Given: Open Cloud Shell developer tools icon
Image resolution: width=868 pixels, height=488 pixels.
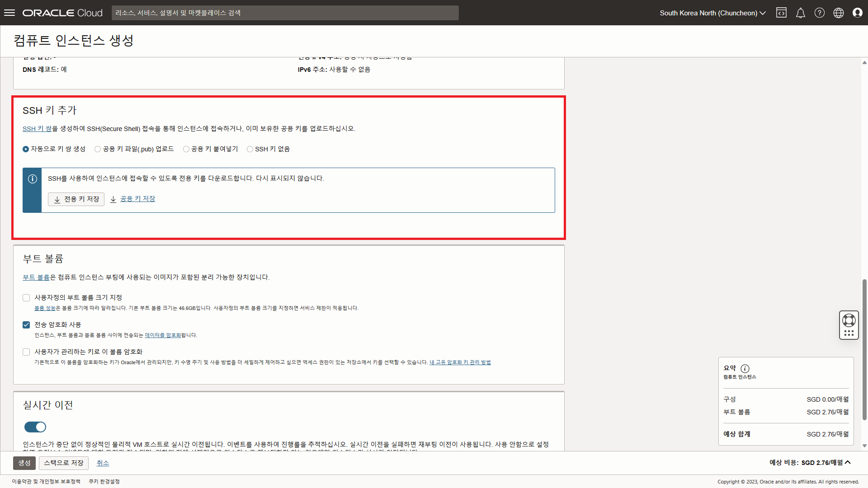Looking at the screenshot, I should (x=781, y=13).
